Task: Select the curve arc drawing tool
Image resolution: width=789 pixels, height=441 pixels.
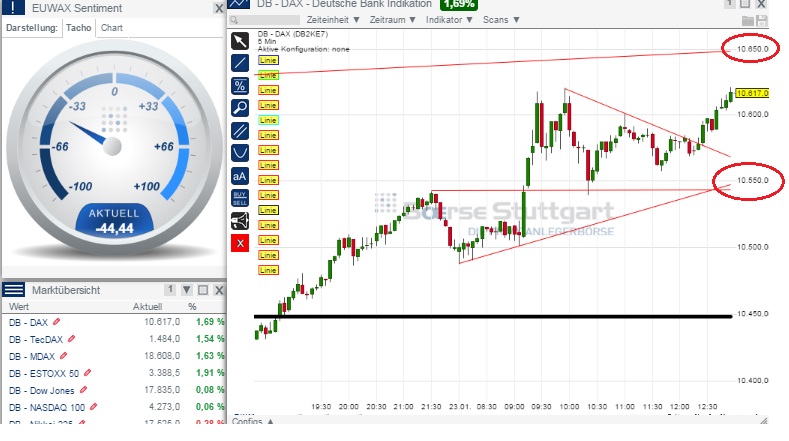Action: [240, 153]
